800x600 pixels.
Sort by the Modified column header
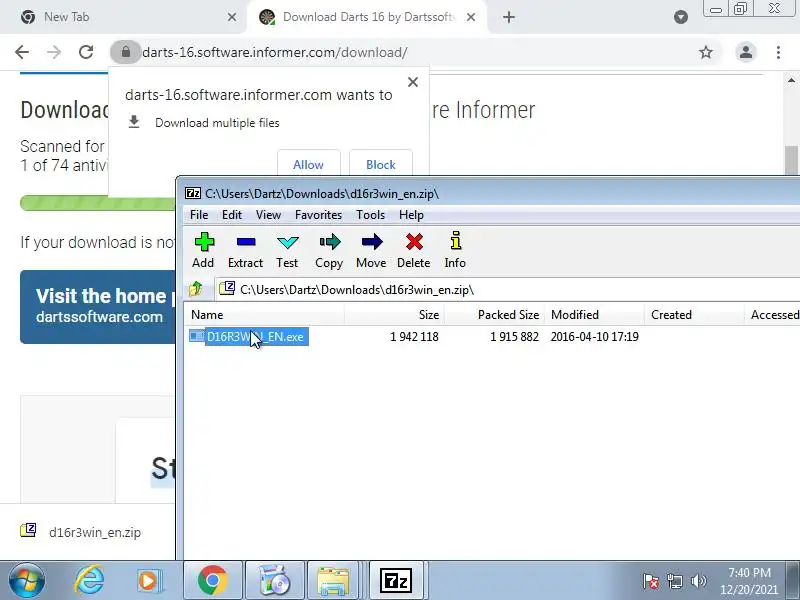pos(594,315)
